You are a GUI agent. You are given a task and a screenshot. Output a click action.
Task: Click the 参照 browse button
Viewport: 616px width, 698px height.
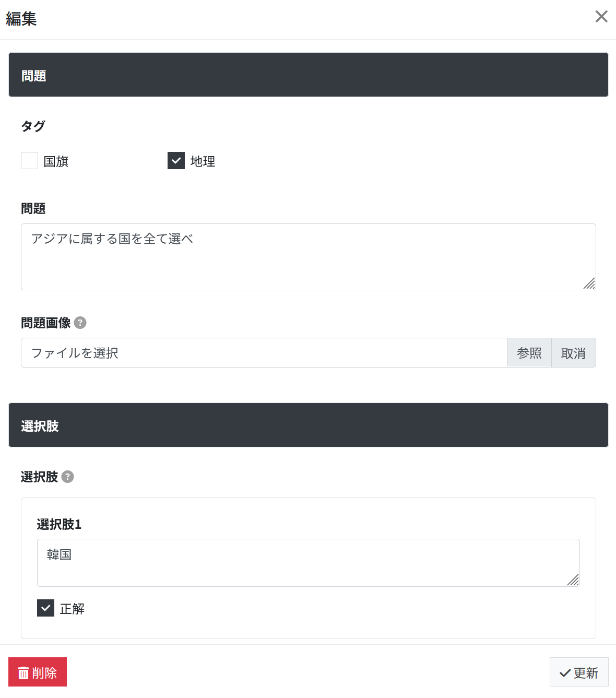tap(529, 353)
